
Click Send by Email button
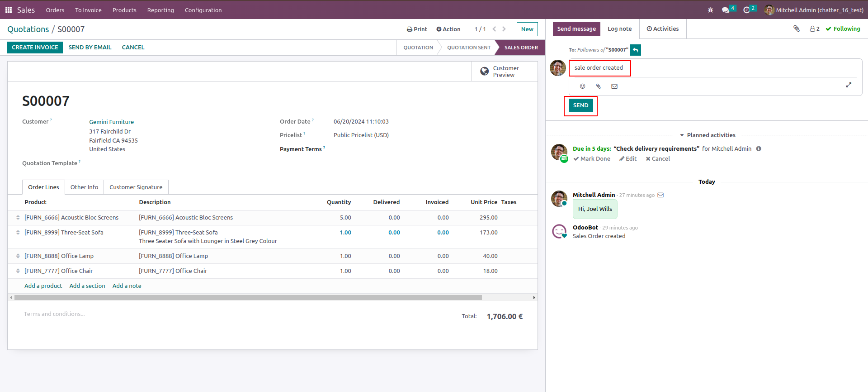90,47
